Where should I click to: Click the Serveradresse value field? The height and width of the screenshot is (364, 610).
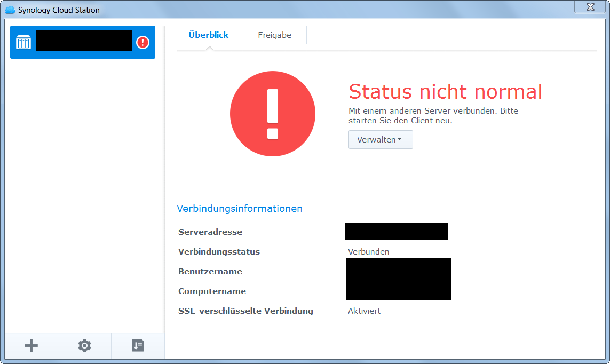pyautogui.click(x=396, y=231)
